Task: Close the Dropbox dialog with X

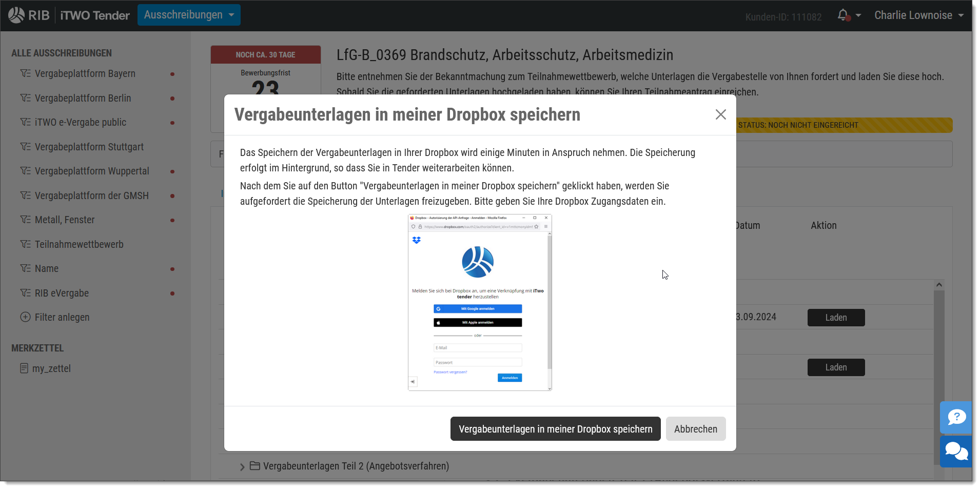Action: [720, 114]
